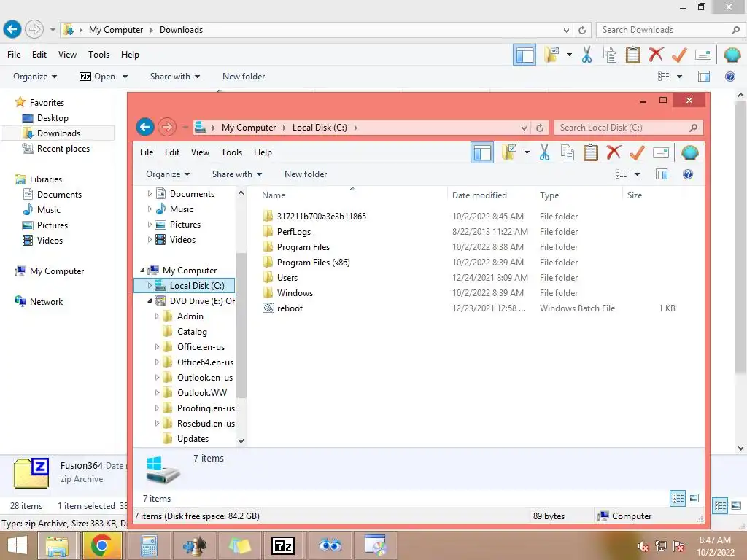Viewport: 747px width, 560px height.
Task: Open Tools menu in Local Disk window
Action: click(x=231, y=152)
